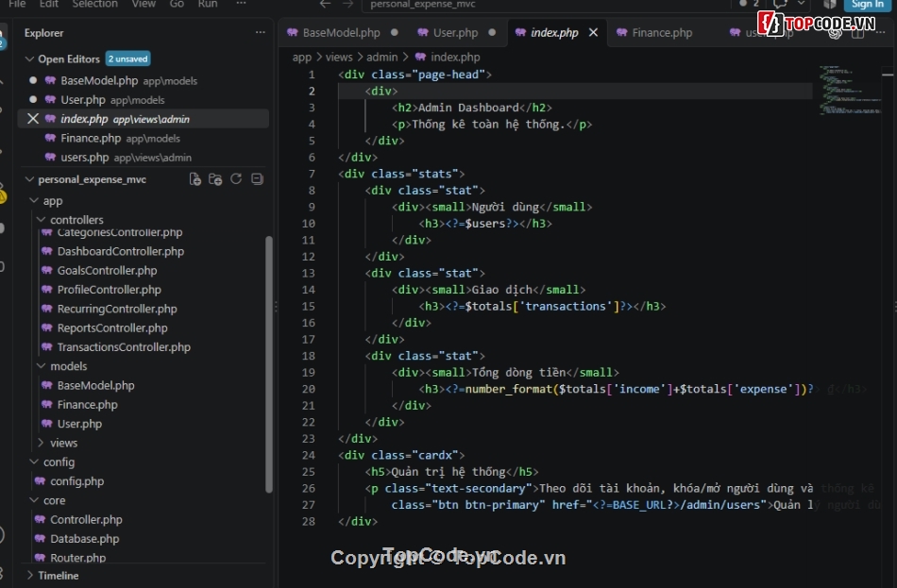The image size is (897, 588).
Task: Open the menu bar overflow ellipsis
Action: (x=241, y=4)
